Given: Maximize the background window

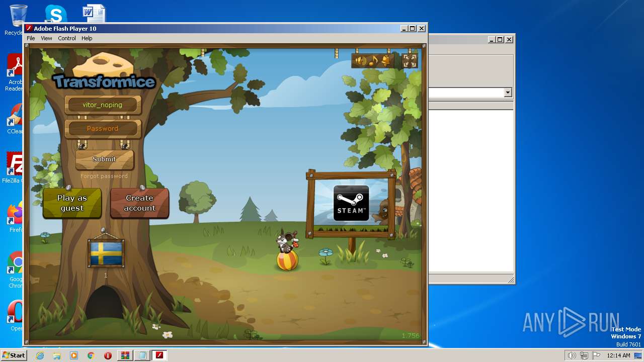Looking at the screenshot, I should (500, 39).
